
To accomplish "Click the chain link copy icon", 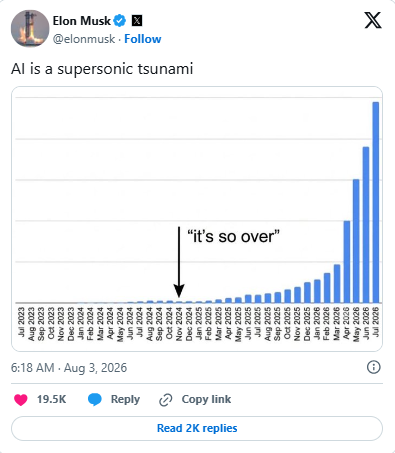I will pyautogui.click(x=166, y=400).
